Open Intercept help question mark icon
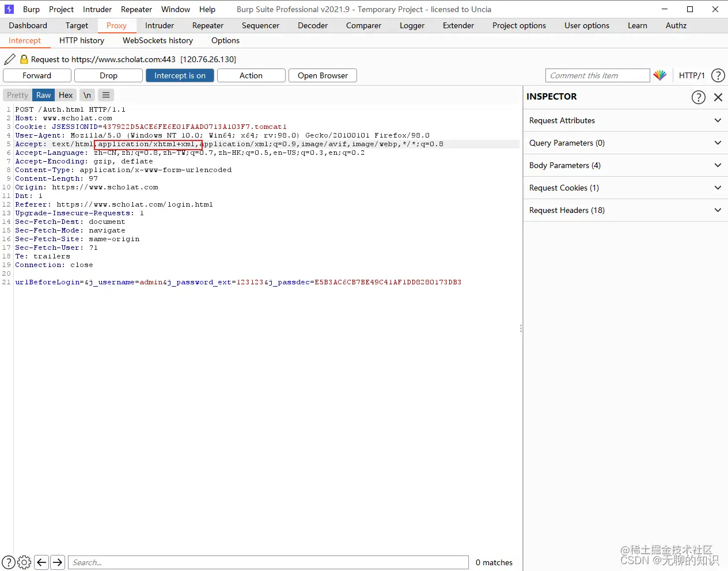The height and width of the screenshot is (571, 728). 718,75
